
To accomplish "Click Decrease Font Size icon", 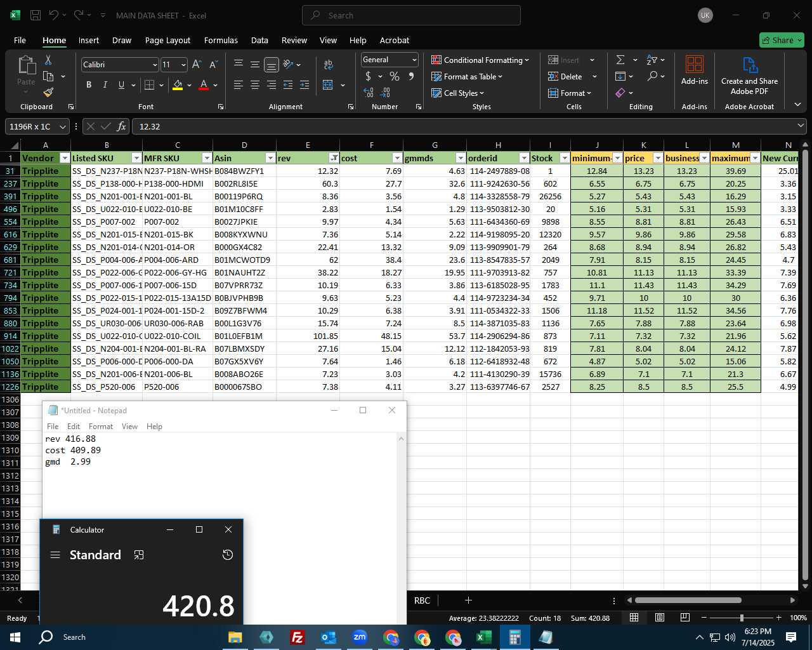I will click(x=213, y=64).
